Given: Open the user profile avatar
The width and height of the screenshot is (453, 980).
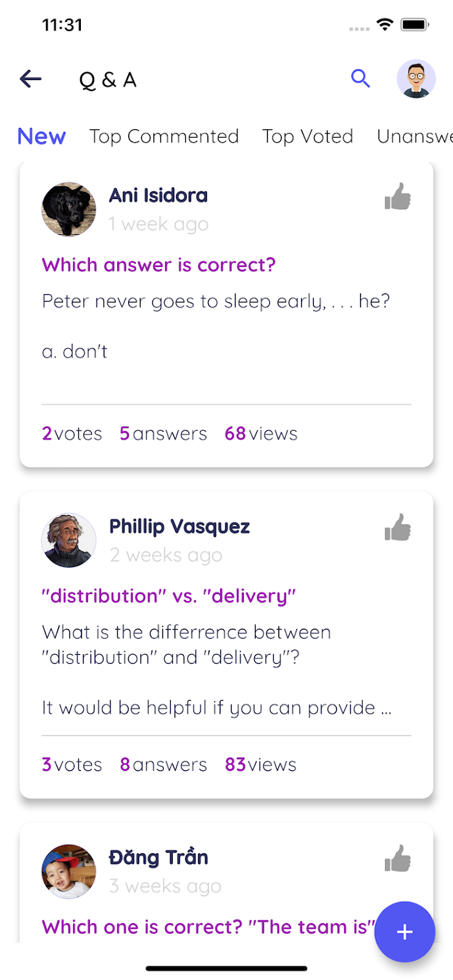Looking at the screenshot, I should 415,79.
